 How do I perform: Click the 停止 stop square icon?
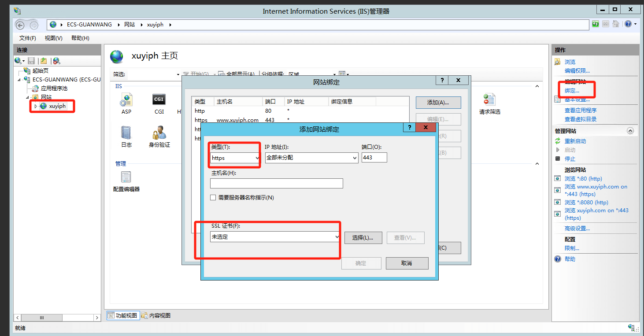coord(558,159)
